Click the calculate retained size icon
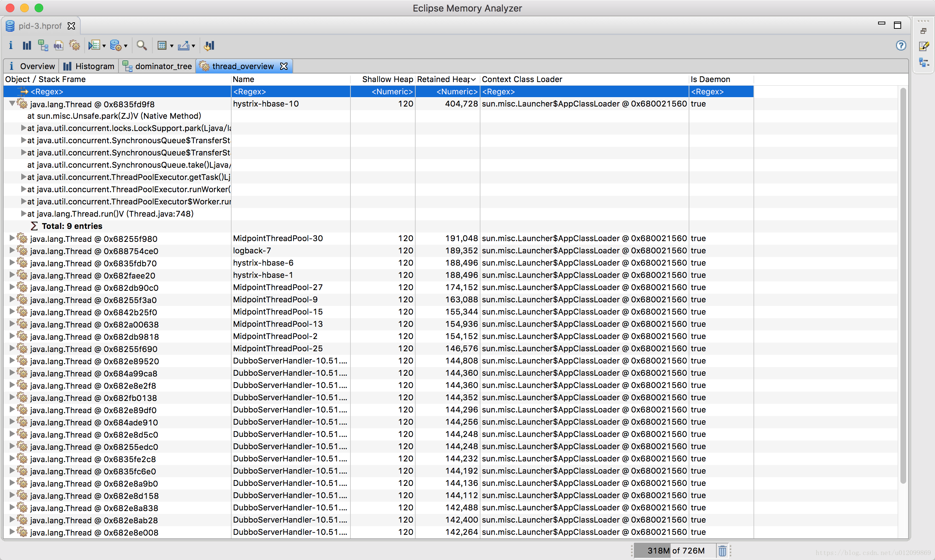The image size is (935, 560). pos(162,46)
